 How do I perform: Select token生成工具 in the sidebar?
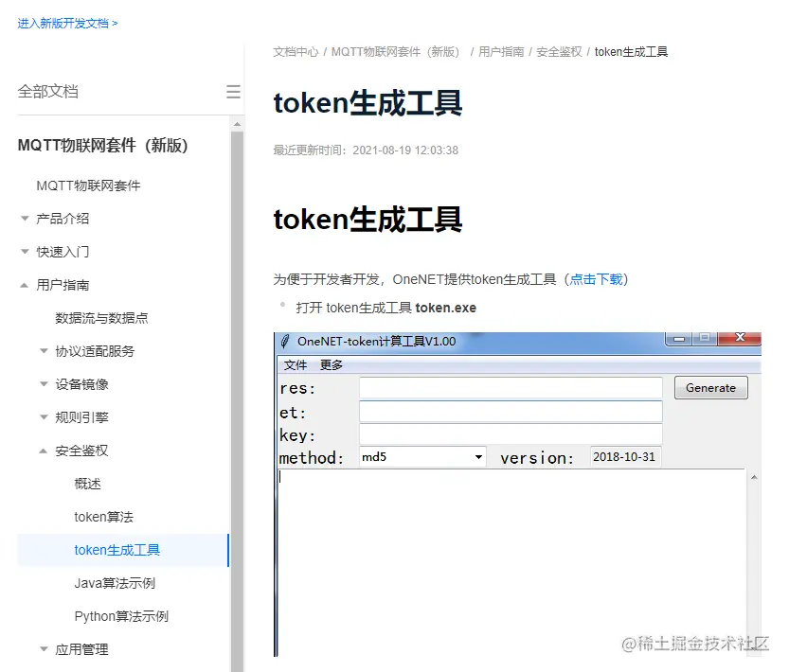123,550
